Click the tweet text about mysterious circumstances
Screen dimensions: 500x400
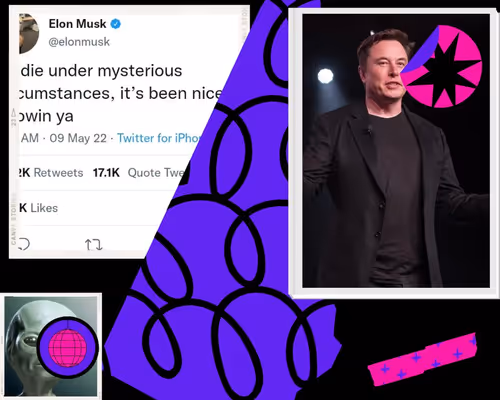pyautogui.click(x=120, y=93)
